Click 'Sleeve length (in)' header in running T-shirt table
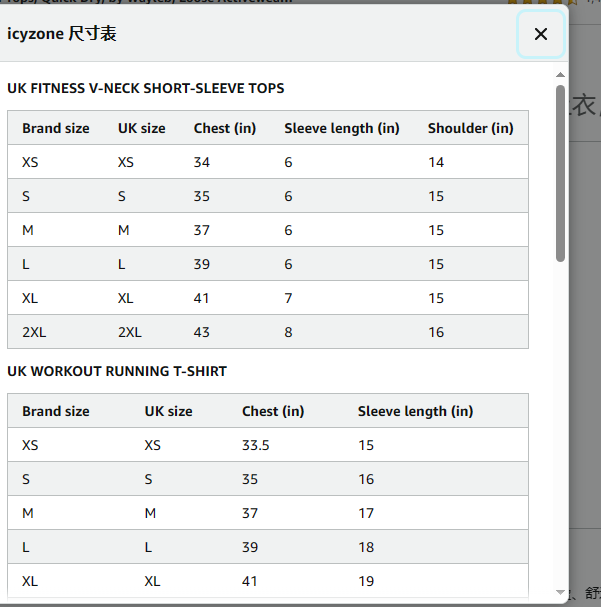This screenshot has height=607, width=601. pos(415,411)
